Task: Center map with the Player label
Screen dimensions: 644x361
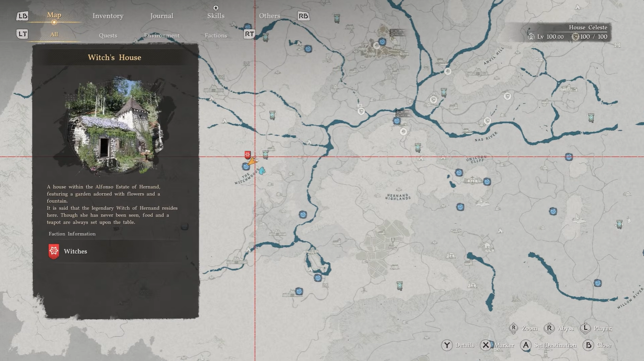Action: pos(603,328)
